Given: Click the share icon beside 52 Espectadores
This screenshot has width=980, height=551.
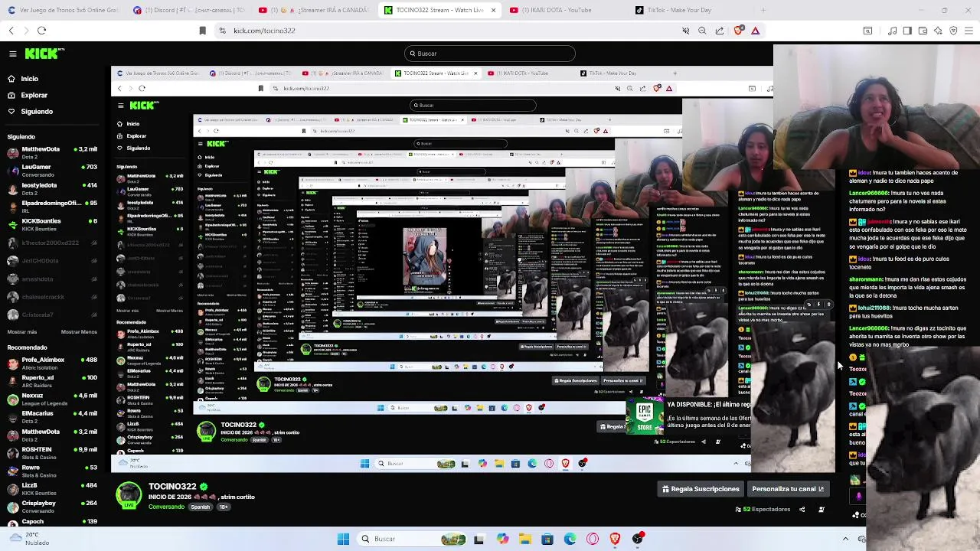Looking at the screenshot, I should [802, 509].
